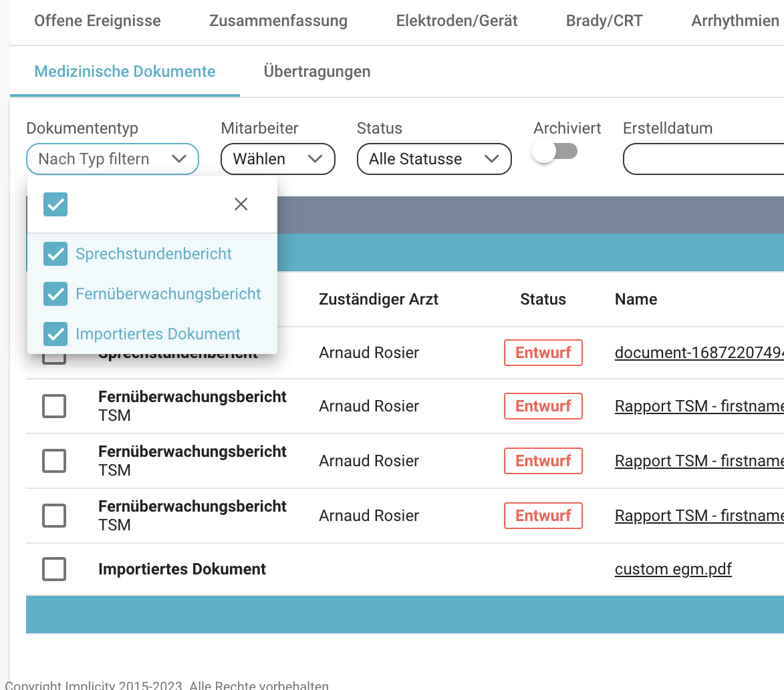Uncheck Importiertes Dokument filter option
The height and width of the screenshot is (690, 784).
pos(55,334)
